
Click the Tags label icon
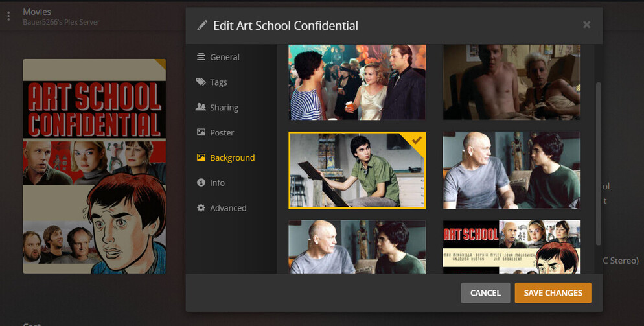coord(201,82)
